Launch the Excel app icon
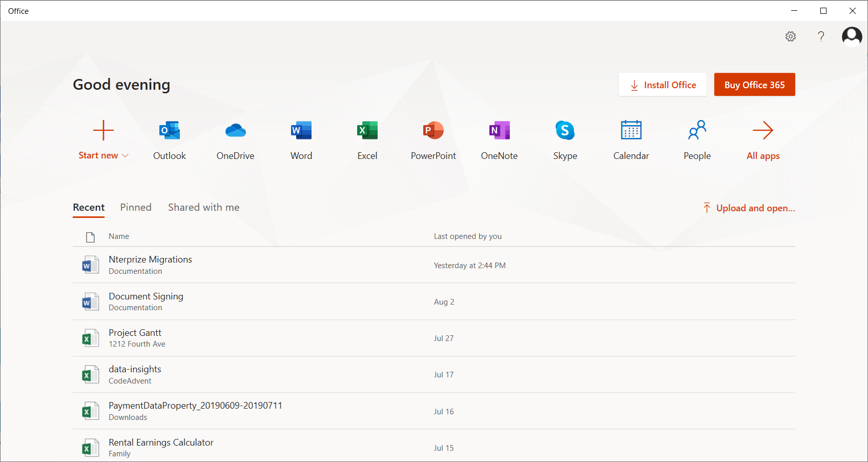Screen dimensions: 868x462 pos(367,130)
